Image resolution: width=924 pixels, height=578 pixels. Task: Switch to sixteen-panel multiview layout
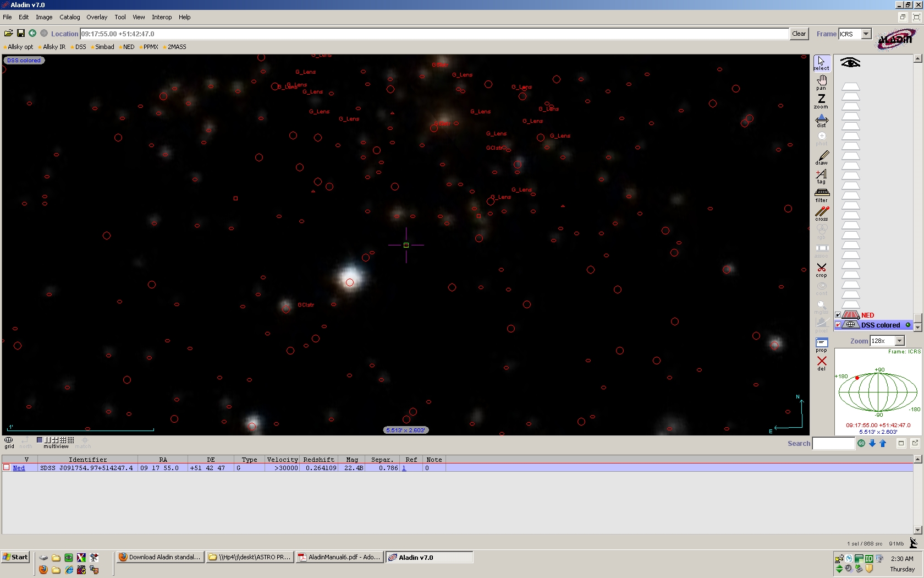[70, 440]
